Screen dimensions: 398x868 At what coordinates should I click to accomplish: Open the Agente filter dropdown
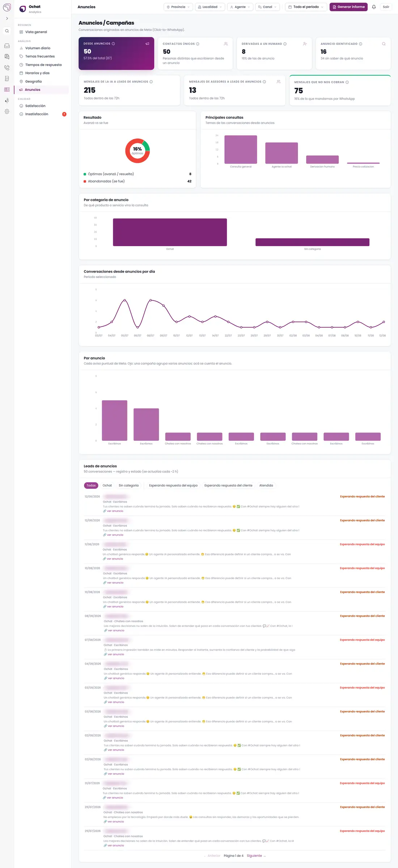[x=240, y=7]
